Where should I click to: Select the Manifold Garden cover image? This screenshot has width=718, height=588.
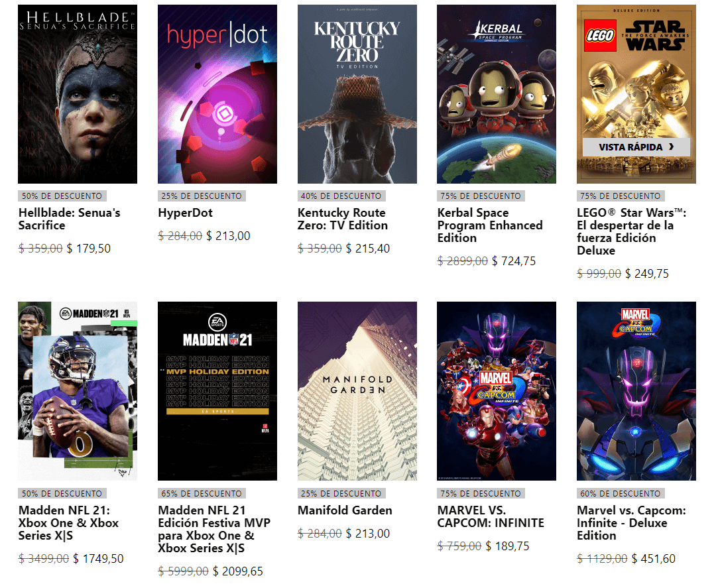[357, 391]
